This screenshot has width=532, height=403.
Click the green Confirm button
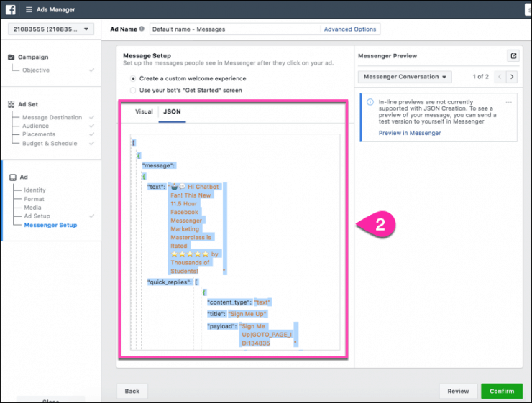click(x=502, y=391)
